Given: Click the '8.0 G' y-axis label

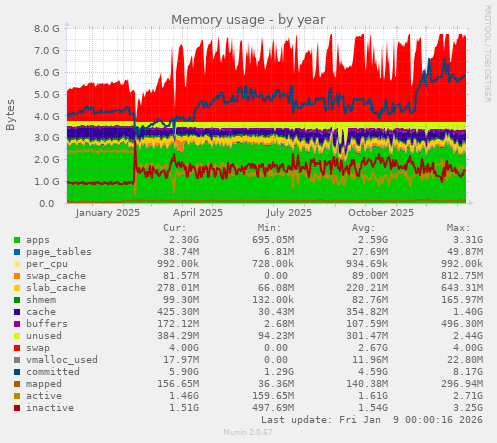Looking at the screenshot, I should click(x=47, y=29).
